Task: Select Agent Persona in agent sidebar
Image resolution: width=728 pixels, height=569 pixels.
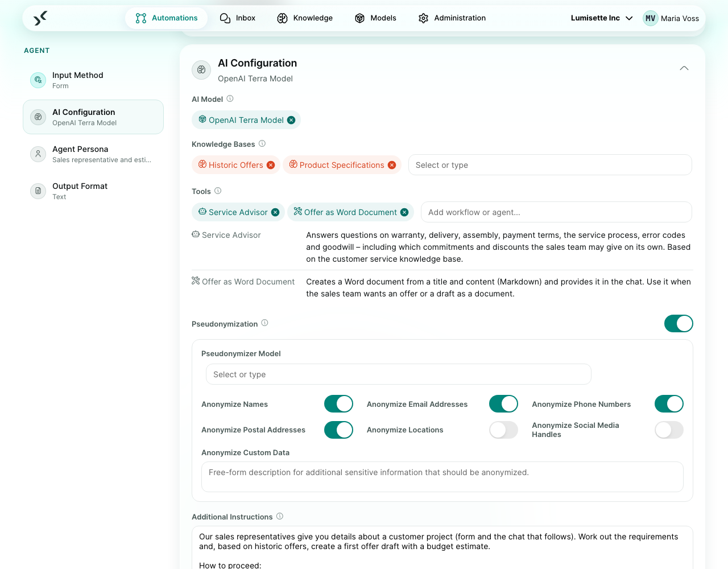Action: [93, 154]
